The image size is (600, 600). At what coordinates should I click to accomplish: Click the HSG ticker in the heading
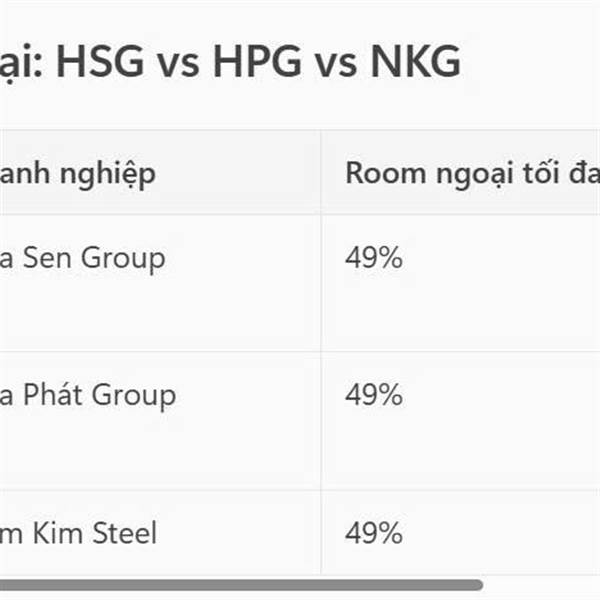[104, 63]
